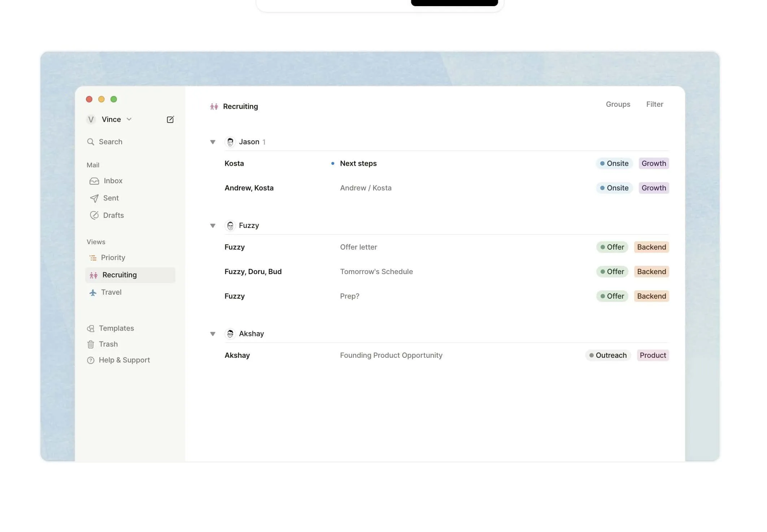This screenshot has width=767, height=532.
Task: Open Drafts via its icon
Action: [x=94, y=215]
